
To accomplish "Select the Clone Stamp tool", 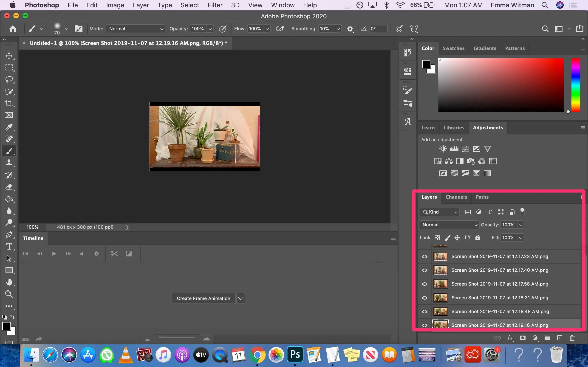I will point(9,163).
